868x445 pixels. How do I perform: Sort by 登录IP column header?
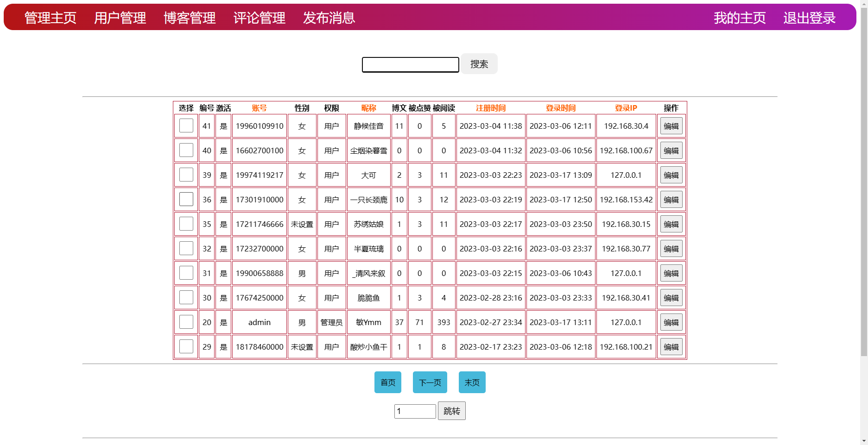pyautogui.click(x=626, y=108)
